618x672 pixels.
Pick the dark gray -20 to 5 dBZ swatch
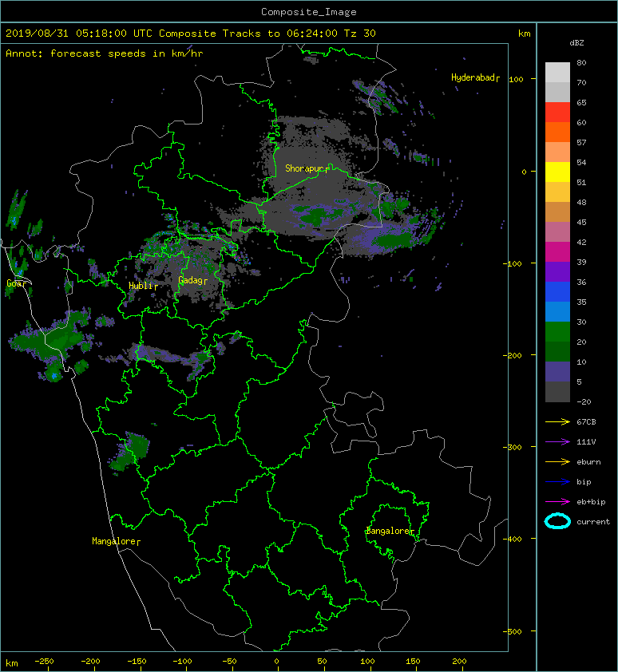(x=557, y=391)
